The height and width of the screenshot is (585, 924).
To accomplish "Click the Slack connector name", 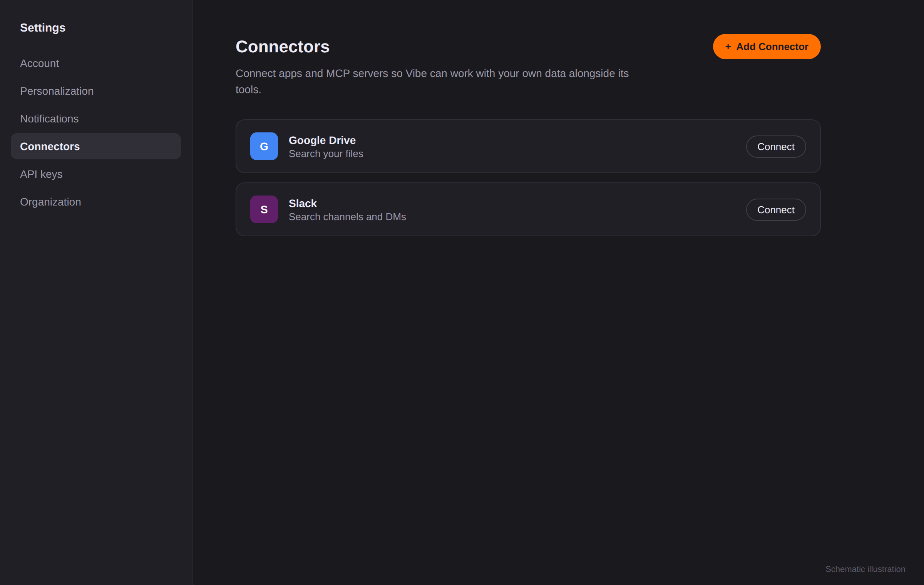I will pyautogui.click(x=303, y=203).
